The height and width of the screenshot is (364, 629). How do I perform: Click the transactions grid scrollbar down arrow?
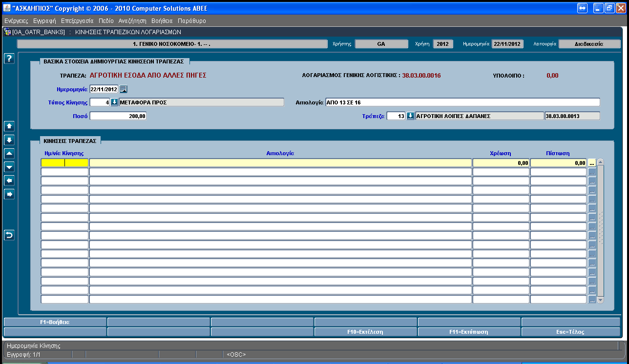(601, 300)
